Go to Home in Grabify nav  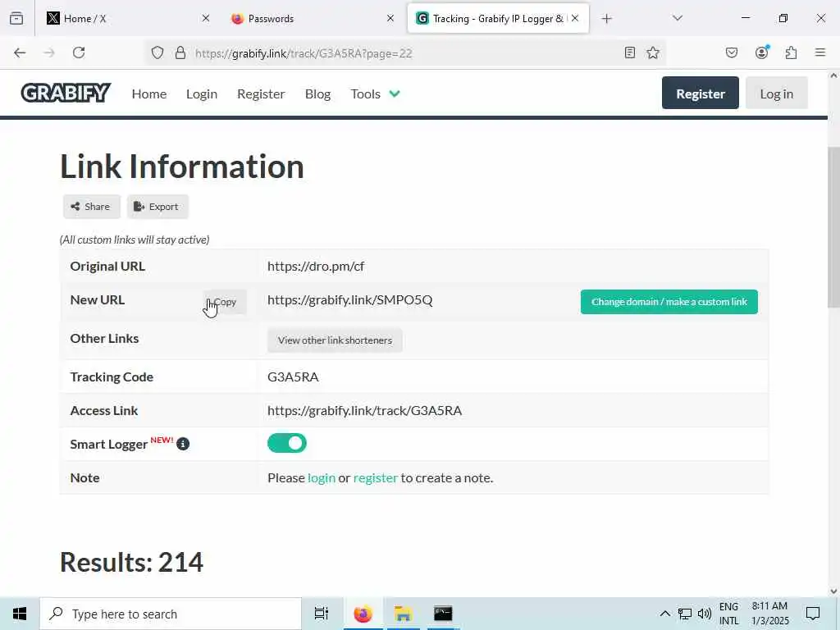point(149,94)
